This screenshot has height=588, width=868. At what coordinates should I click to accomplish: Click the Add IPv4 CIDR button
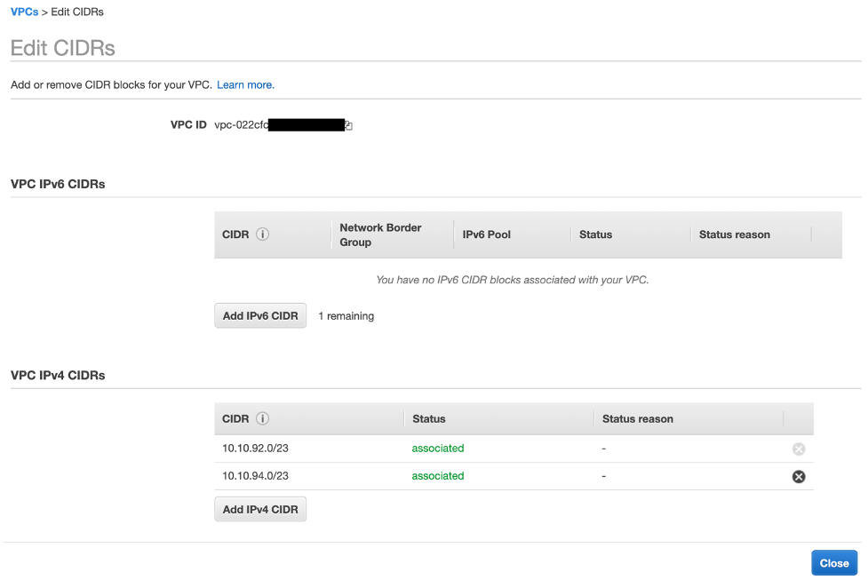pos(259,509)
